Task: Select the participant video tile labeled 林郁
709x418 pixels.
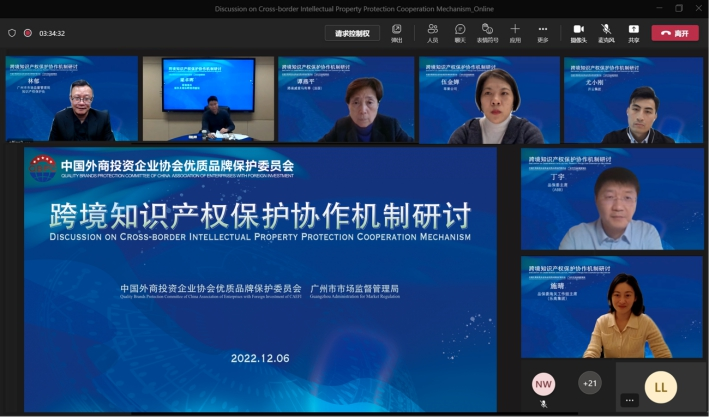Action: point(71,99)
